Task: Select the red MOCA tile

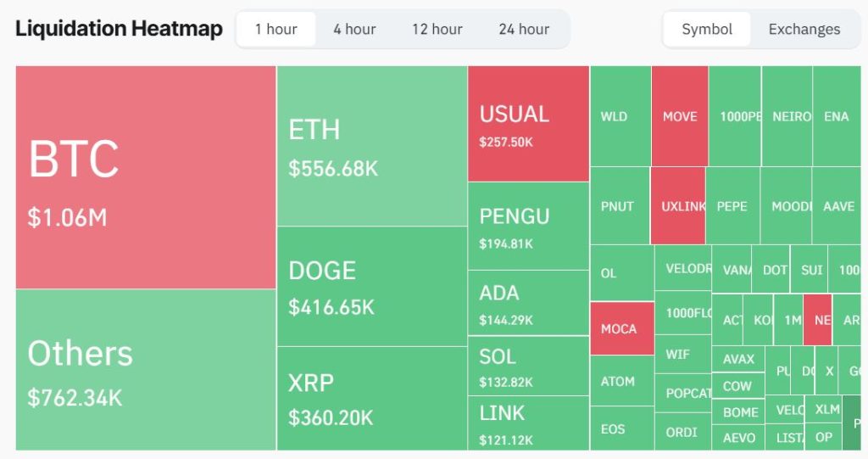Action: coord(621,328)
